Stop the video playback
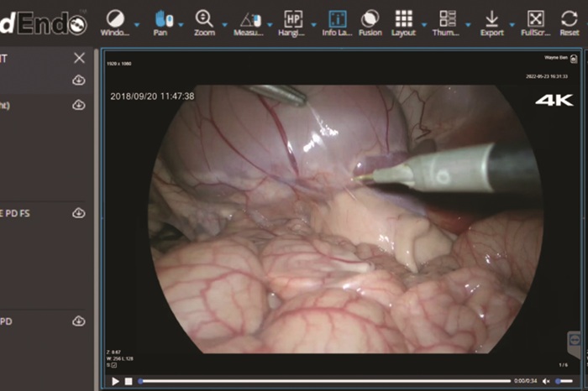 pyautogui.click(x=129, y=381)
